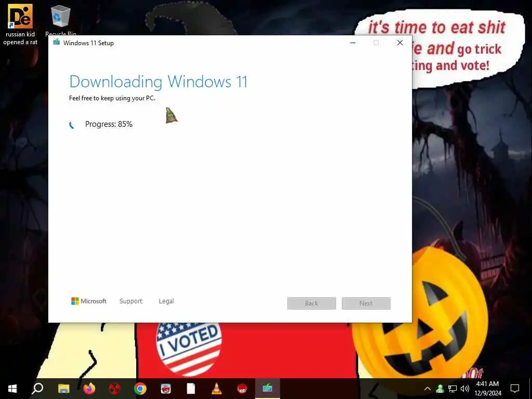Close the Windows 11 Setup window
This screenshot has width=532, height=399.
[400, 43]
